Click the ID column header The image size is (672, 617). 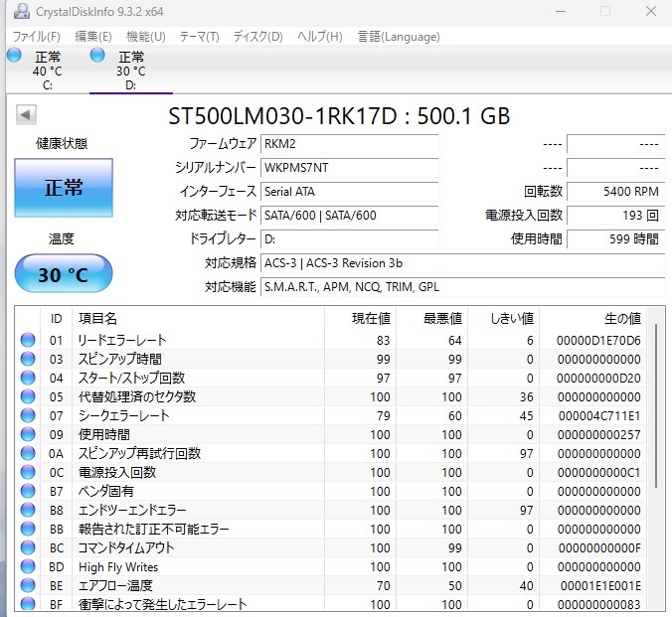click(x=56, y=318)
